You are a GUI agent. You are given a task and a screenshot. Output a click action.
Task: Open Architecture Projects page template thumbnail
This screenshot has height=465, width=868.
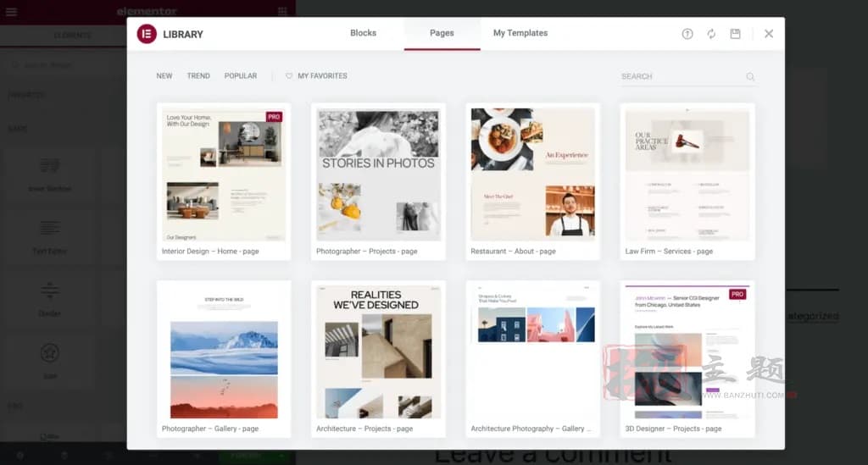378,352
